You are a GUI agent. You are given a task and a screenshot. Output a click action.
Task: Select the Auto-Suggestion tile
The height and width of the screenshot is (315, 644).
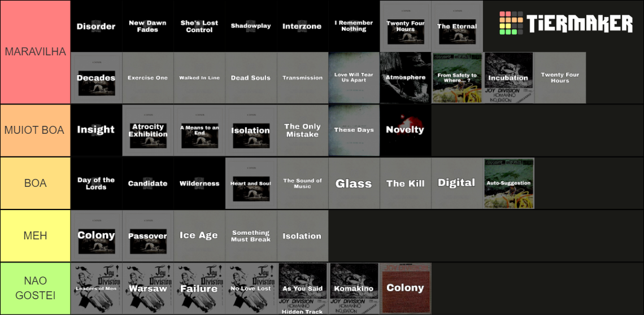coord(508,183)
